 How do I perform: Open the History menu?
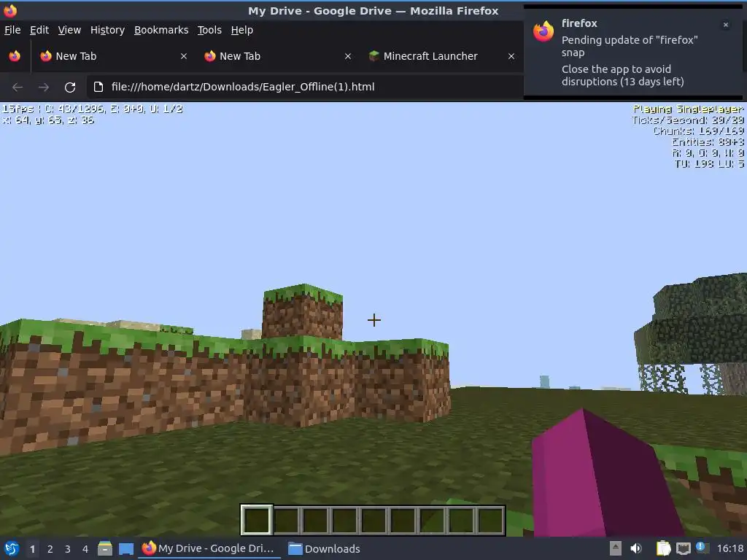[x=107, y=30]
